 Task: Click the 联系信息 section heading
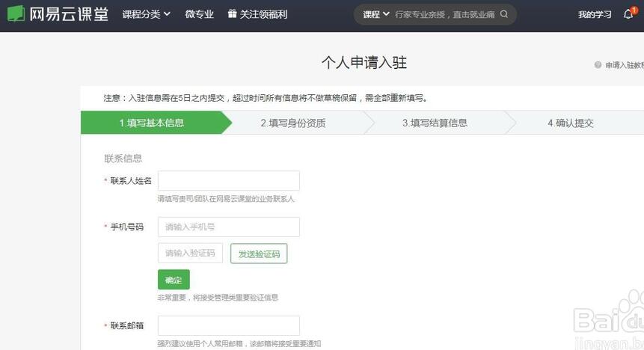[x=123, y=159]
